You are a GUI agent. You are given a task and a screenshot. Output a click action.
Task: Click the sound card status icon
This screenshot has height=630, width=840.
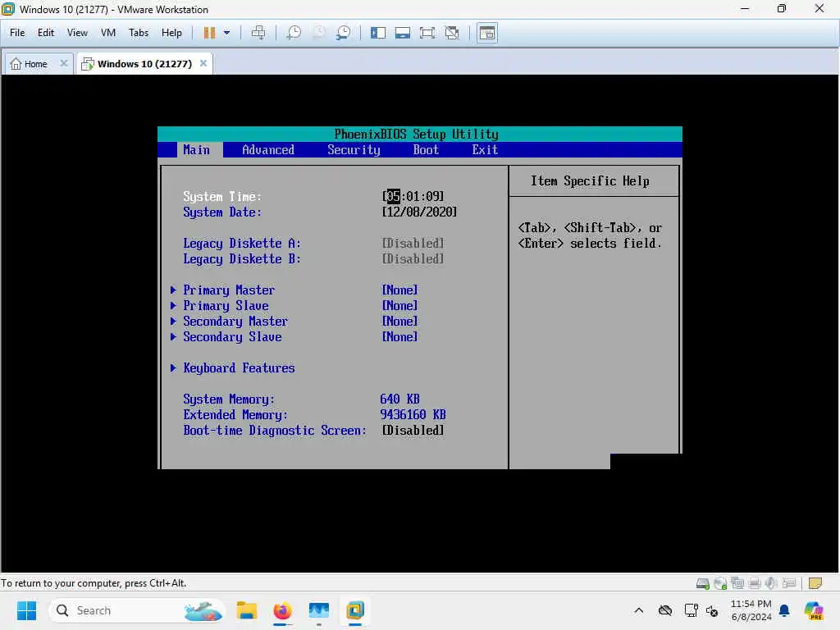coord(771,583)
